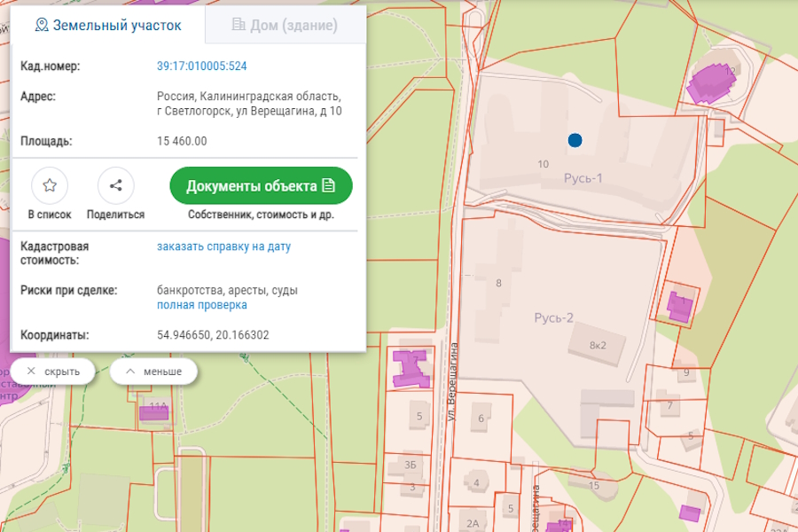Click the upward chevron icon beside меньше
The width and height of the screenshot is (798, 532).
(x=130, y=372)
